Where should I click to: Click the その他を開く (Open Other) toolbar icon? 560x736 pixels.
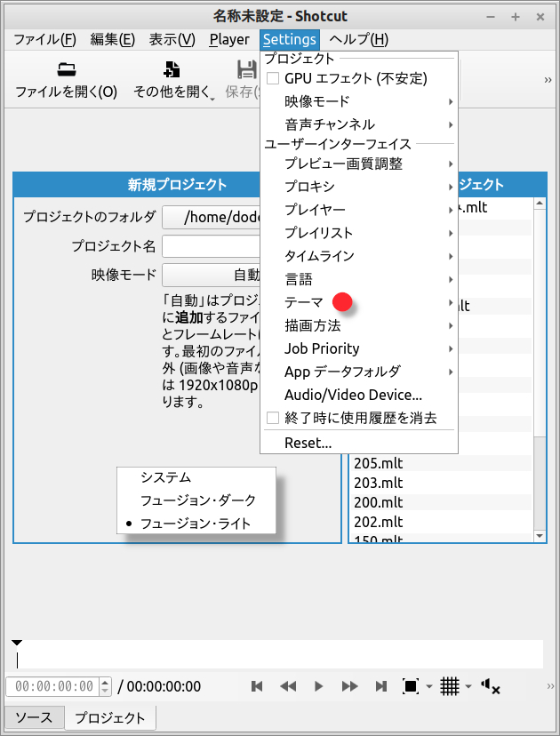tap(172, 70)
